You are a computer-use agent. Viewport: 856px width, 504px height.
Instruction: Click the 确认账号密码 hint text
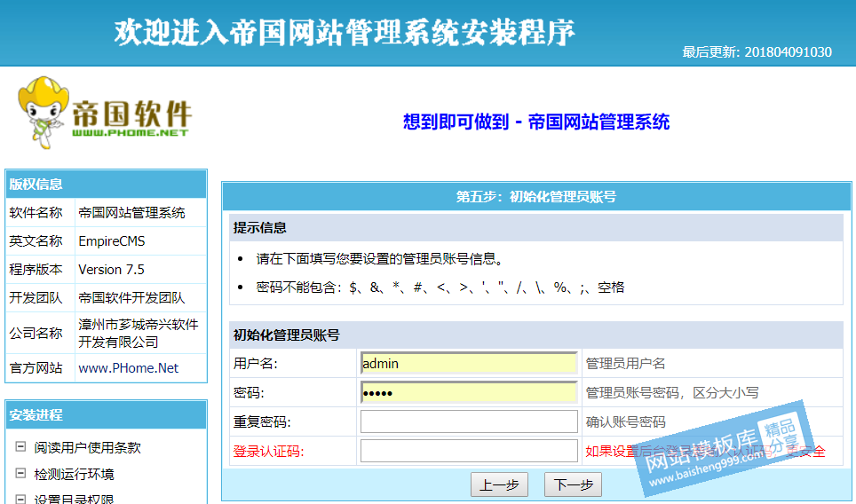pyautogui.click(x=626, y=422)
